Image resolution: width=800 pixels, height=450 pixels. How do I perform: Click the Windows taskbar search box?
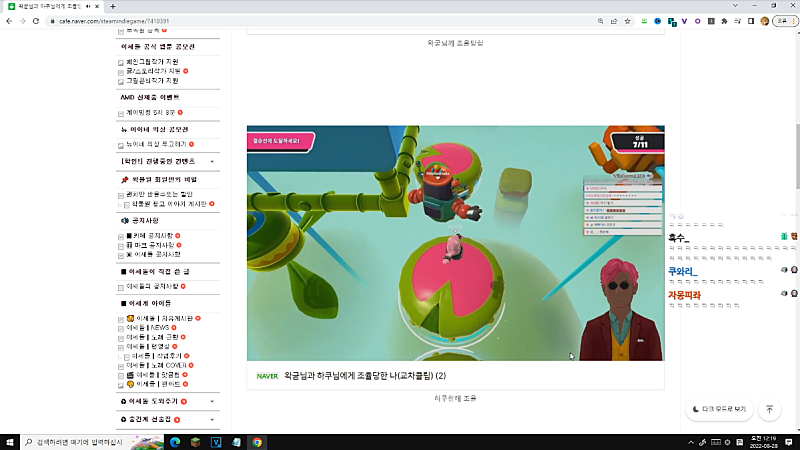[92, 442]
